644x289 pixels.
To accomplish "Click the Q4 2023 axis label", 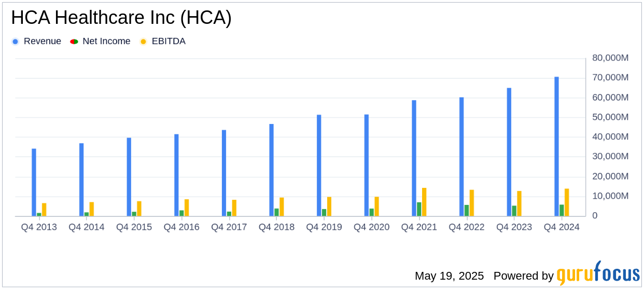I will click(x=514, y=227).
